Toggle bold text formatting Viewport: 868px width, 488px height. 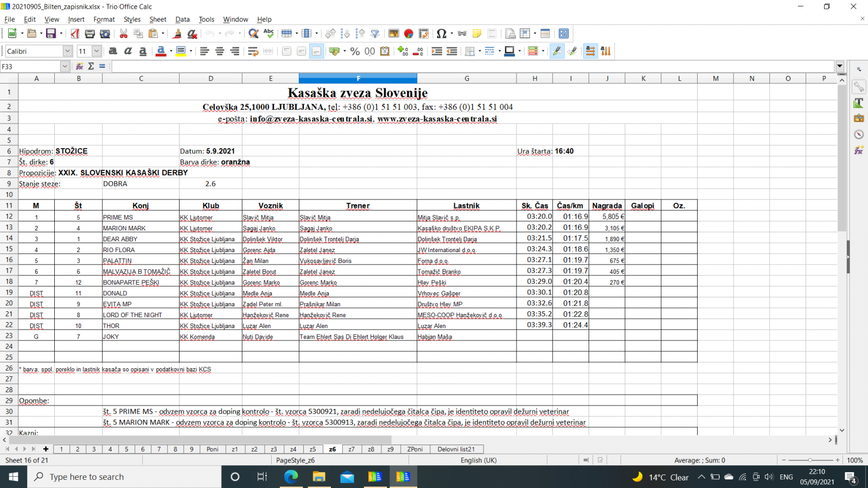click(113, 51)
